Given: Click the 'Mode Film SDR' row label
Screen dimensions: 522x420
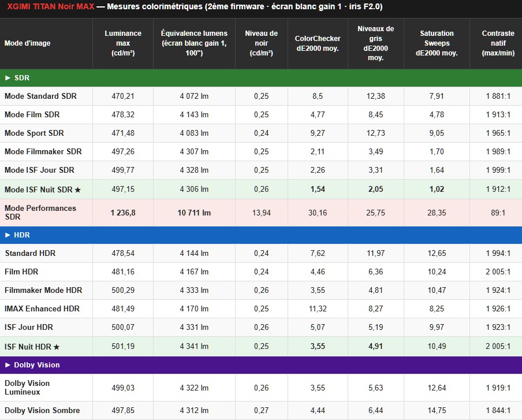Looking at the screenshot, I should point(32,114).
